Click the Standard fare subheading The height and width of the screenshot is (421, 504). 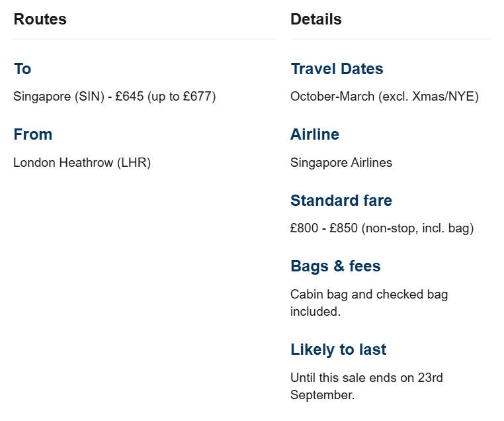tap(341, 201)
